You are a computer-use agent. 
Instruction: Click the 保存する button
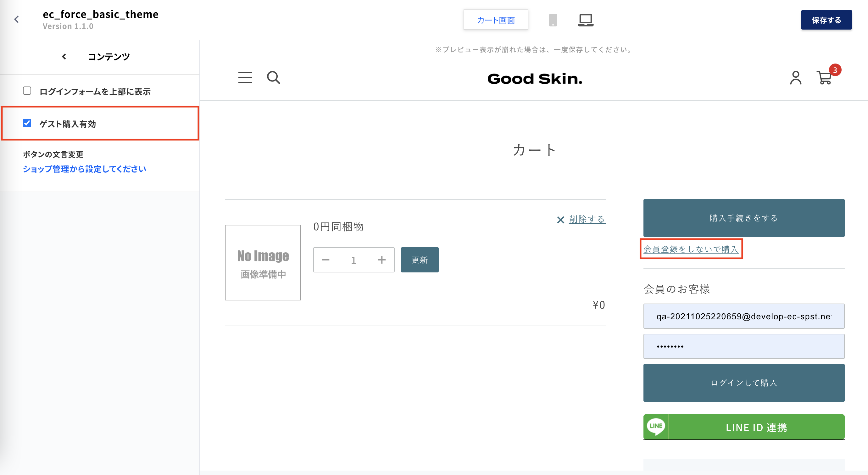826,20
